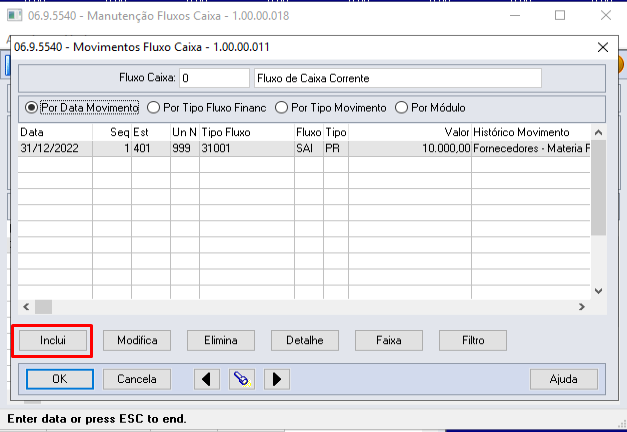Maximize the Manutenção Fluxos Caixa window

pos(560,16)
